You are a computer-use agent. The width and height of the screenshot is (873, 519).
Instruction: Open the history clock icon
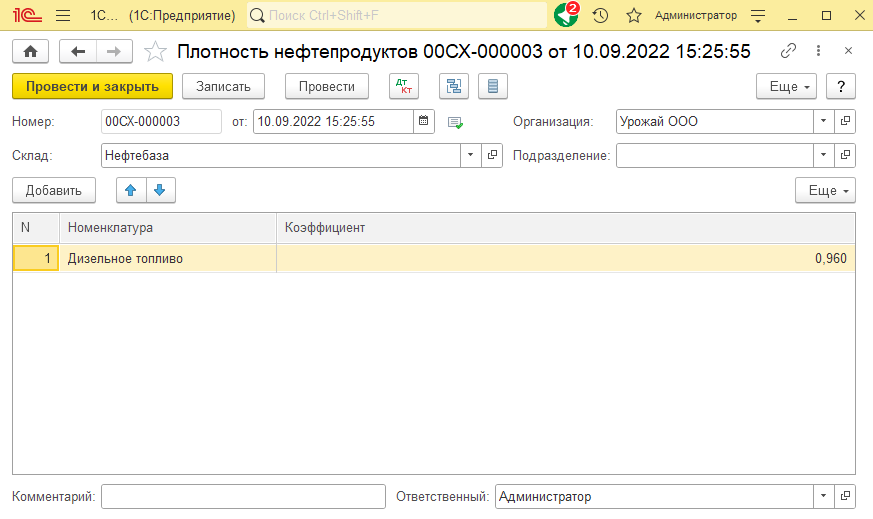[600, 15]
